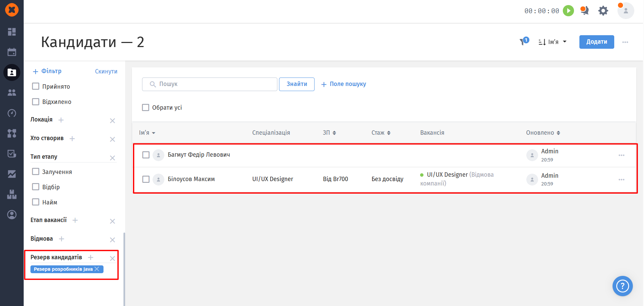644x306 pixels.
Task: Open the dashboard icon in sidebar
Action: [x=12, y=32]
